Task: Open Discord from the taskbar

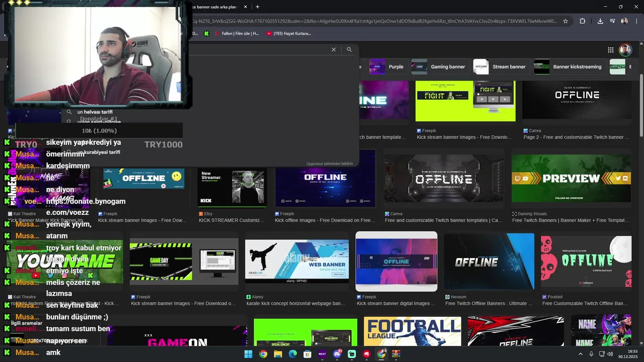Action: pos(337,354)
